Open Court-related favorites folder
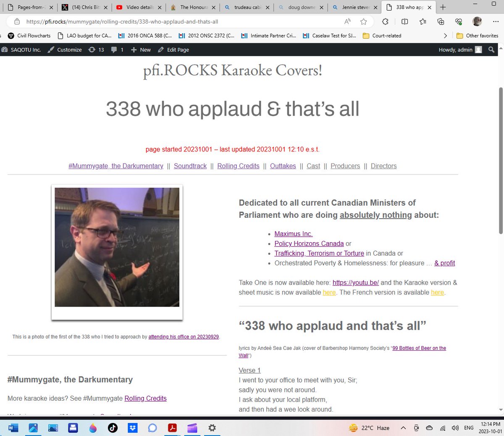The width and height of the screenshot is (504, 436). (382, 36)
